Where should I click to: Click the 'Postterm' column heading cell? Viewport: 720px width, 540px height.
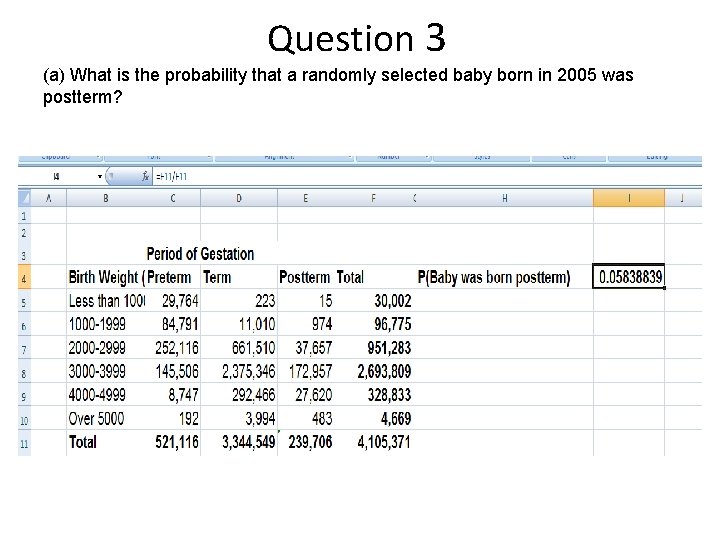(x=305, y=277)
